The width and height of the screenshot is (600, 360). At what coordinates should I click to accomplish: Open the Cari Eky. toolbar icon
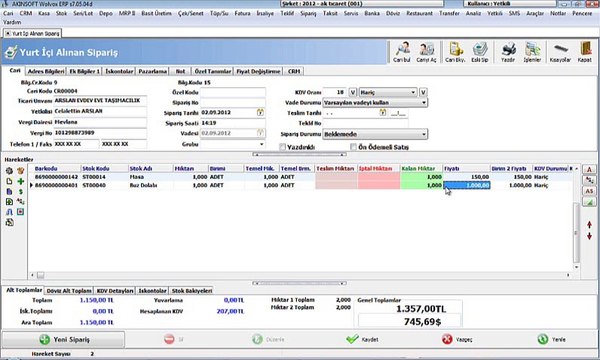[455, 52]
